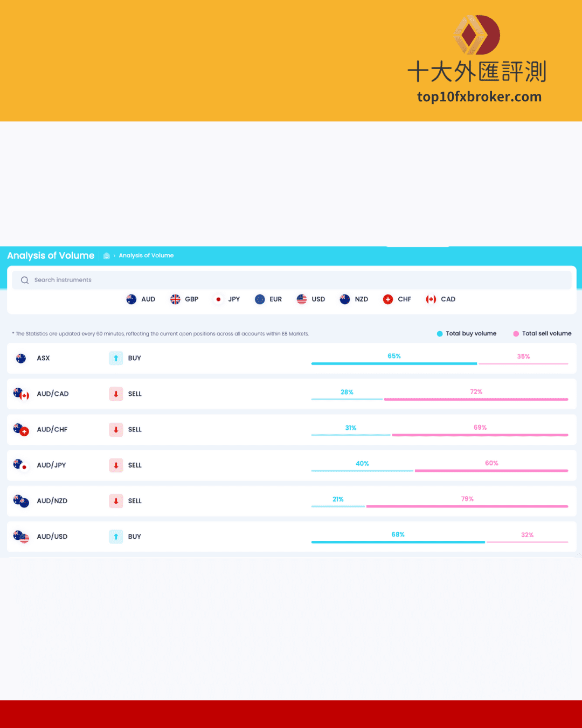Click the AUD/NZD pair flag icon
This screenshot has height=728, width=582.
tap(22, 501)
